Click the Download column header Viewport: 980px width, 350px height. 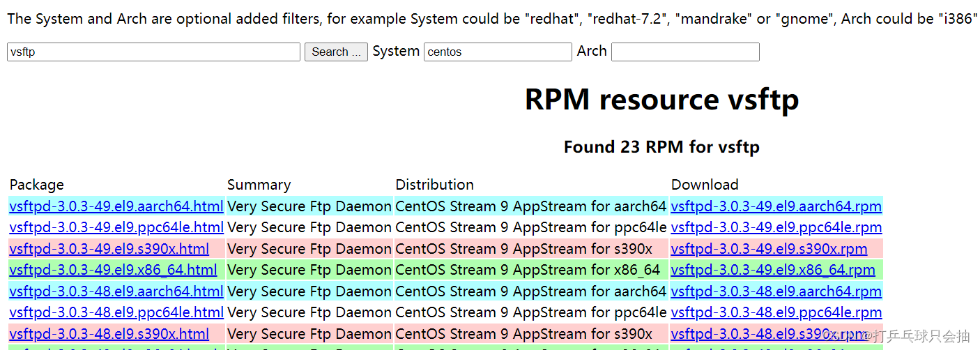point(705,185)
